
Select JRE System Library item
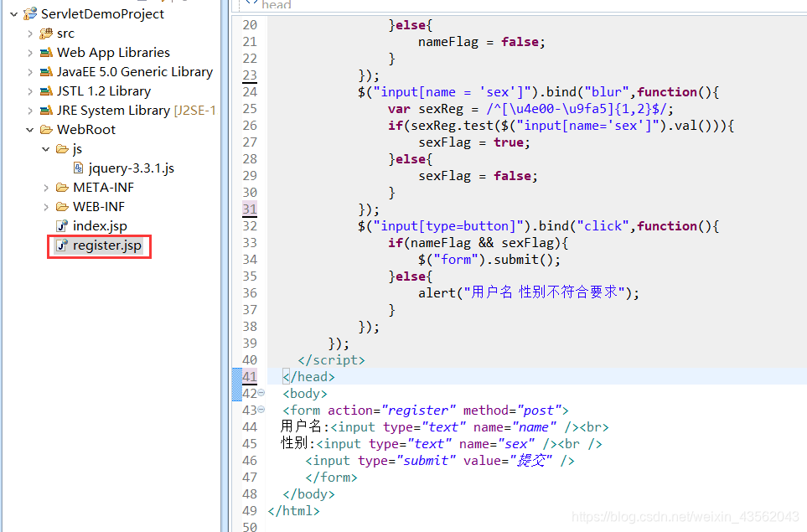137,111
